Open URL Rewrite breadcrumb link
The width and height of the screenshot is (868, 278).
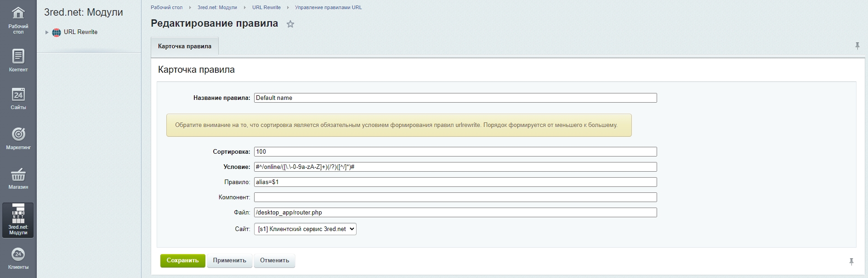(266, 7)
